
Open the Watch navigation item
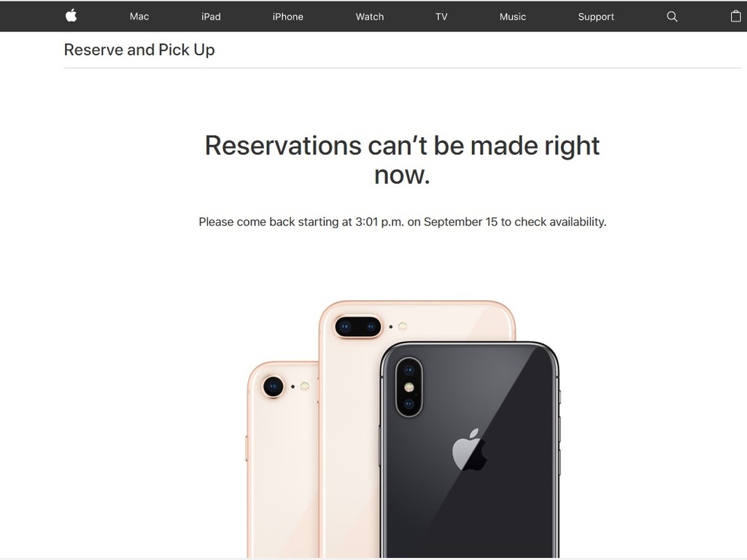(x=370, y=17)
